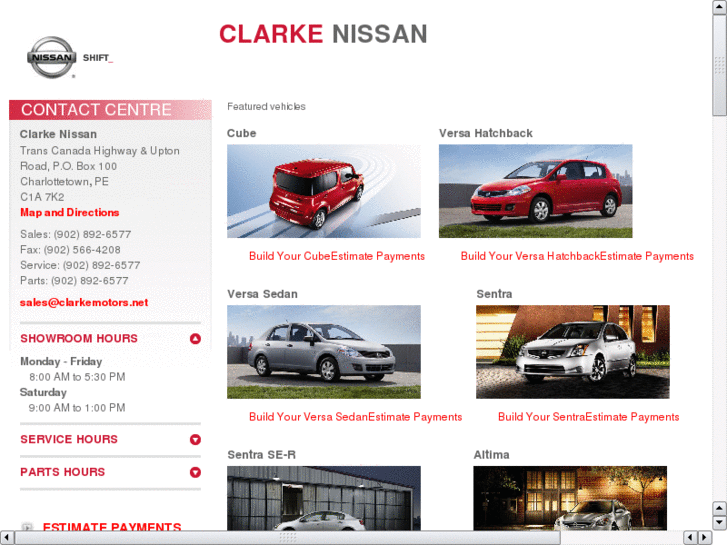Select the red Versa Hatchback photo
The image size is (727, 545).
[536, 191]
